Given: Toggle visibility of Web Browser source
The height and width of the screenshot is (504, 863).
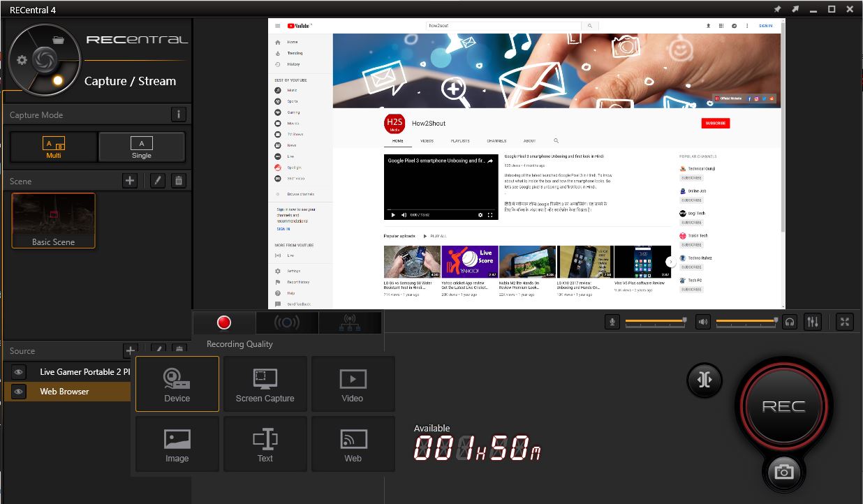Looking at the screenshot, I should pyautogui.click(x=19, y=392).
